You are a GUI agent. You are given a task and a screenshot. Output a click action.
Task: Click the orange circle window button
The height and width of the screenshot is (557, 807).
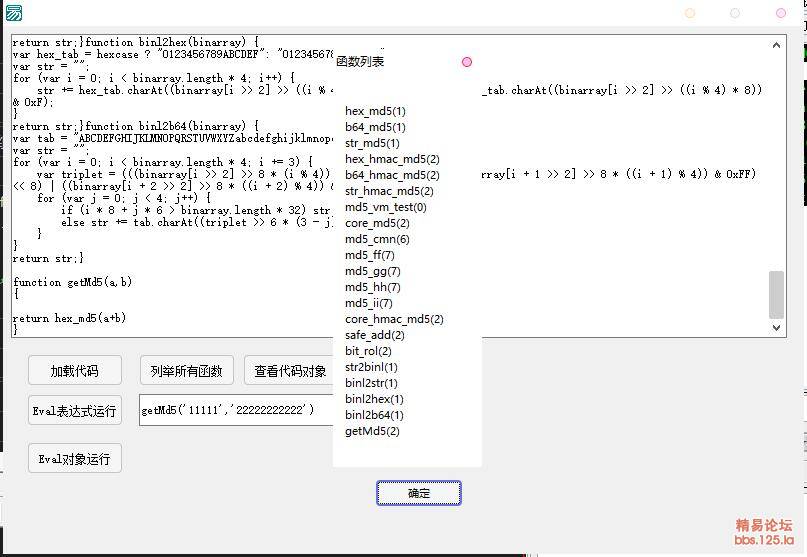[x=690, y=13]
